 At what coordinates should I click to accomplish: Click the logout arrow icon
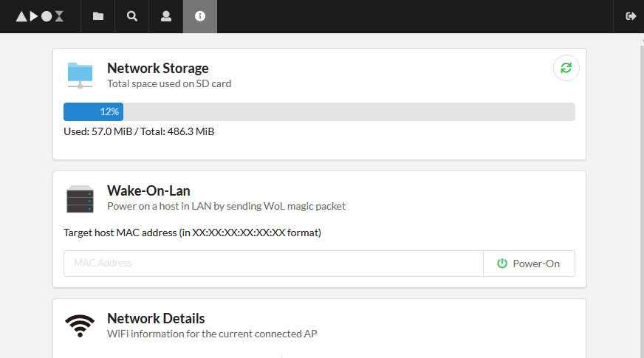pos(631,16)
